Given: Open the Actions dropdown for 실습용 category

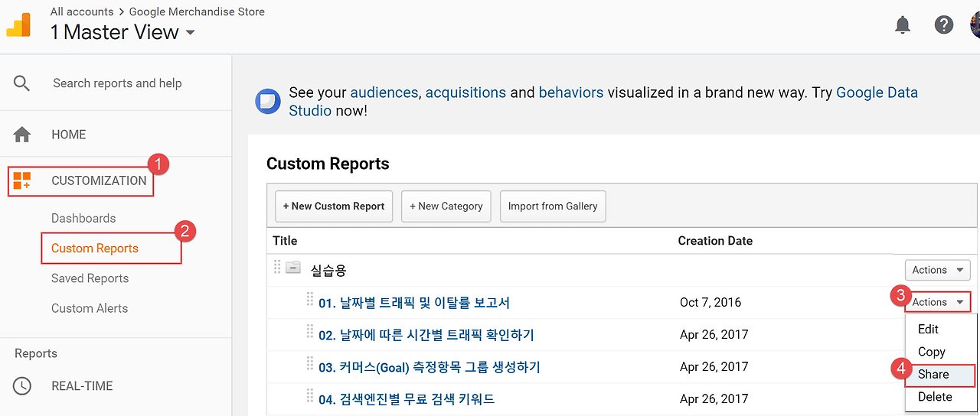Looking at the screenshot, I should (937, 270).
